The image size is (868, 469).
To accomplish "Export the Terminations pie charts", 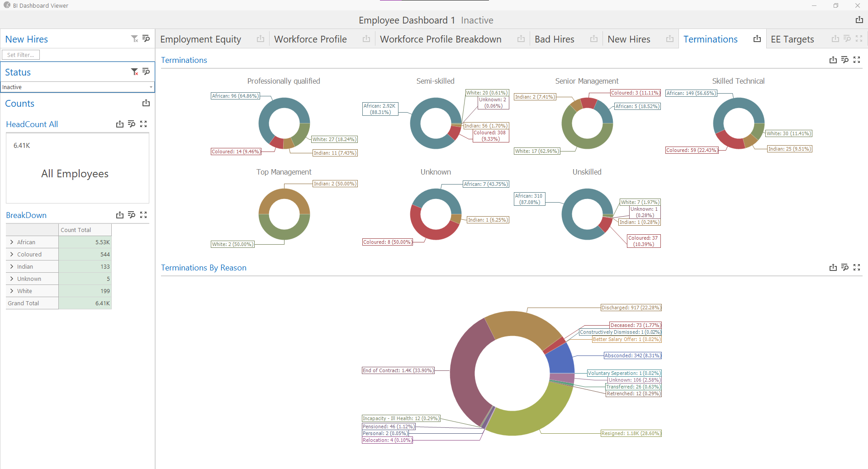I will click(x=833, y=60).
